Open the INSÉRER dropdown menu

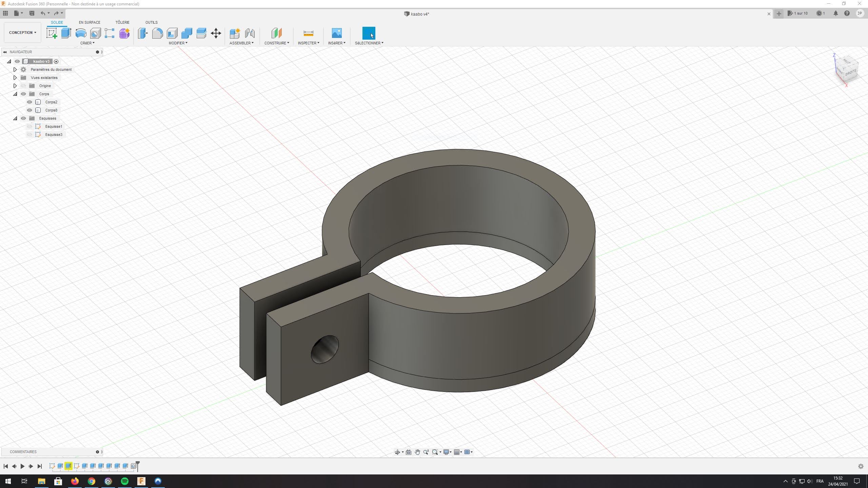(x=337, y=43)
